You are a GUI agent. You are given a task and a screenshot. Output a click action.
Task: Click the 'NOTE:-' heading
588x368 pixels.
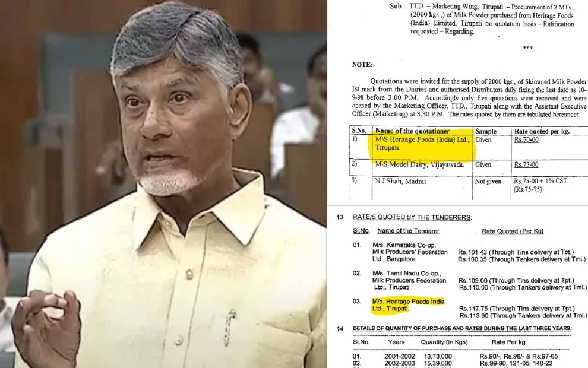363,65
